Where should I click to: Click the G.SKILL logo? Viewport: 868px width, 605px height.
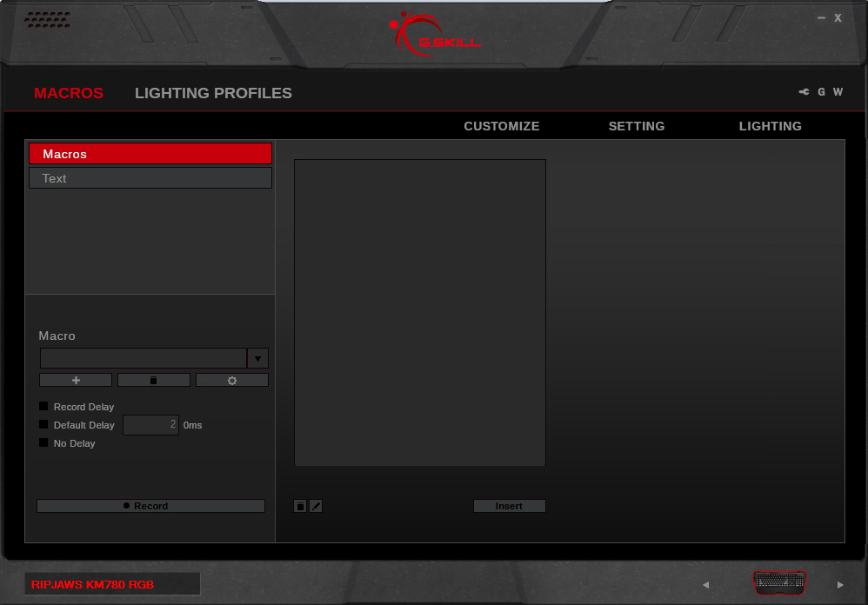click(435, 34)
